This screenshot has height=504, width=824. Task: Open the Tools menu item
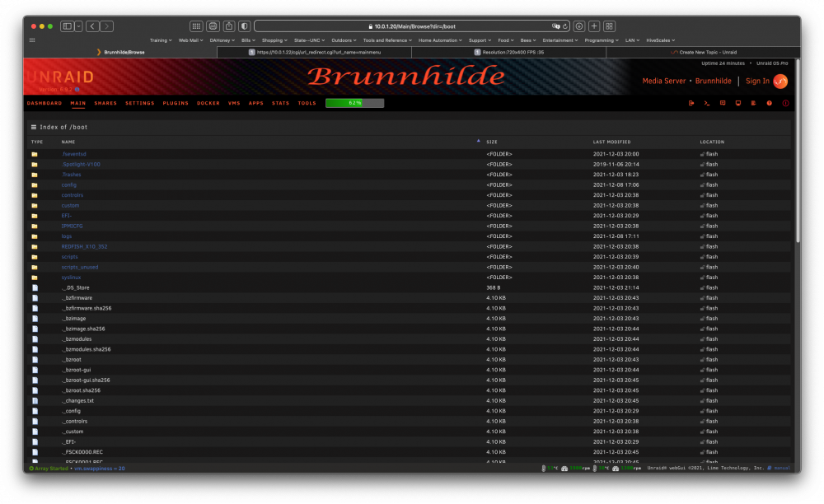point(307,104)
